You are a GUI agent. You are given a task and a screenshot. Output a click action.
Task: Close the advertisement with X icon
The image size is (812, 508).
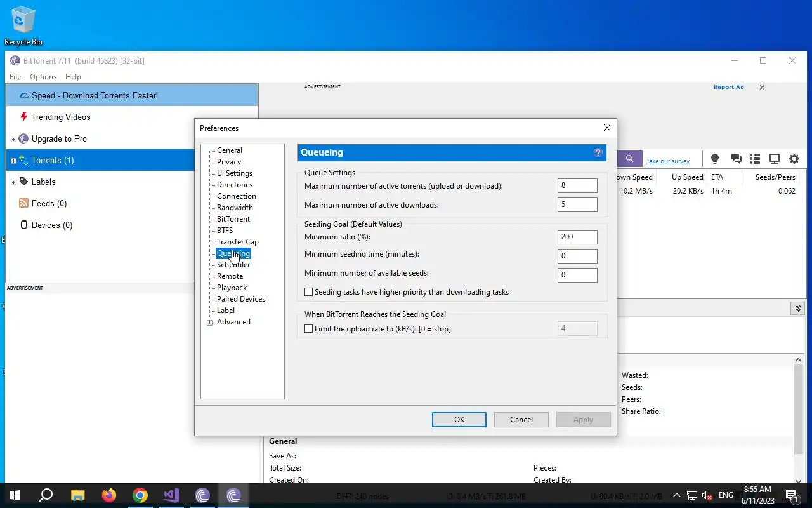pos(762,88)
